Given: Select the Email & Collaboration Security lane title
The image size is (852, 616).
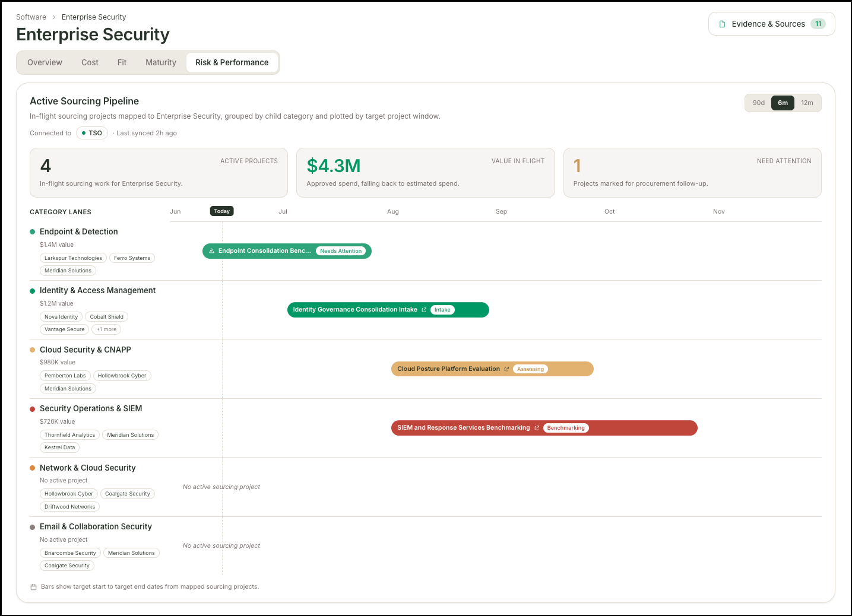Looking at the screenshot, I should click(x=96, y=527).
